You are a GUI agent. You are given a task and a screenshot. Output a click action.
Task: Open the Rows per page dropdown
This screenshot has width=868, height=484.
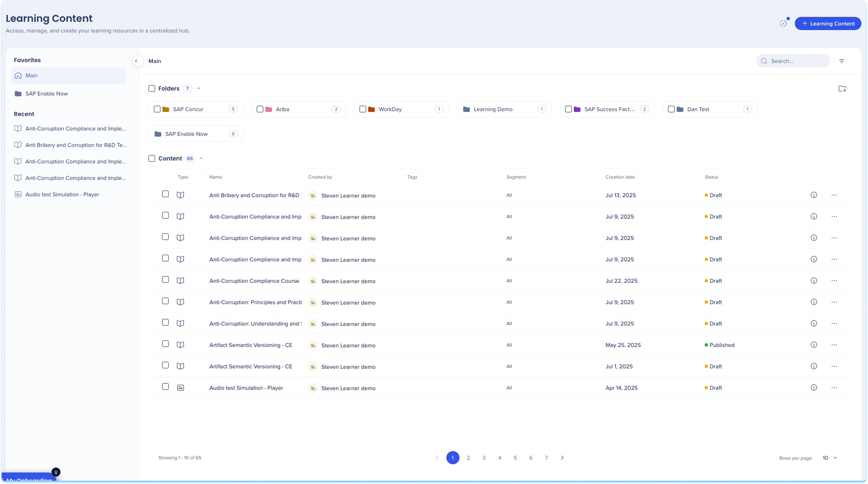pyautogui.click(x=829, y=458)
